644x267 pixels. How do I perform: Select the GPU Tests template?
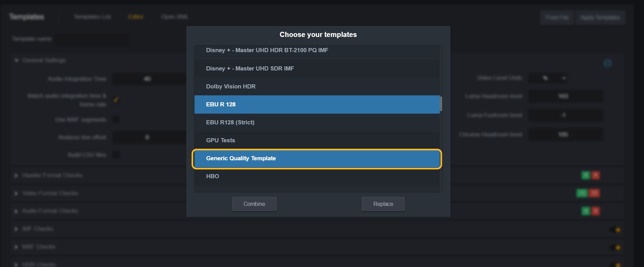[x=317, y=140]
